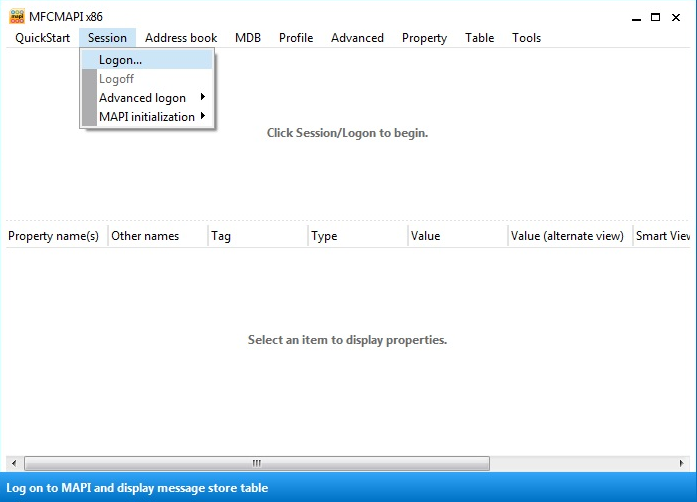This screenshot has width=697, height=502.
Task: Click the status bar message about MAPI logon
Action: pos(137,488)
